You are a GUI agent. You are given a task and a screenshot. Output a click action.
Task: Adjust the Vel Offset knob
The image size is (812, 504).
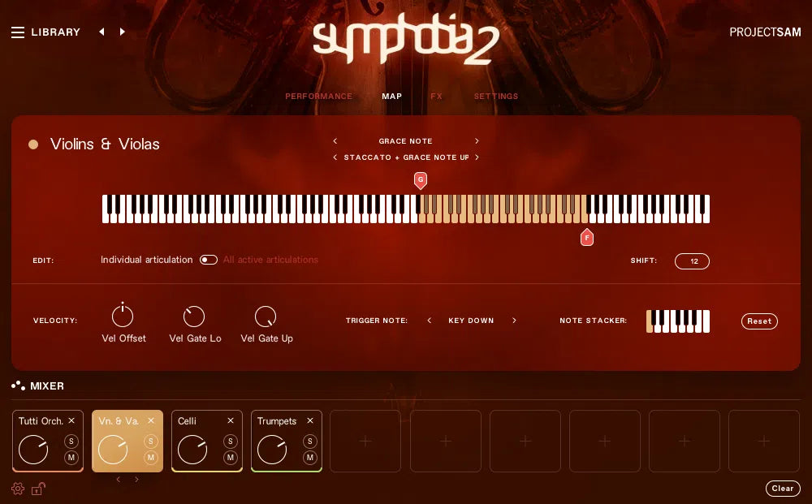pos(123,316)
